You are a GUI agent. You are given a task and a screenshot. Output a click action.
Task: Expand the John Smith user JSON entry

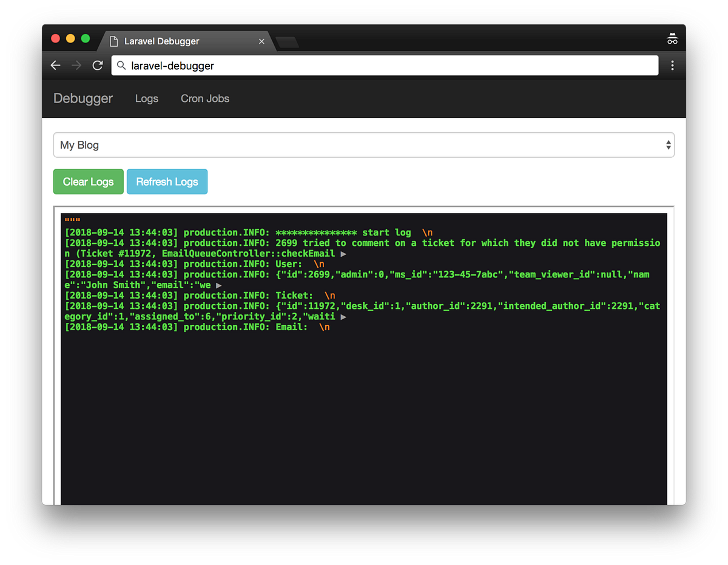click(x=218, y=285)
